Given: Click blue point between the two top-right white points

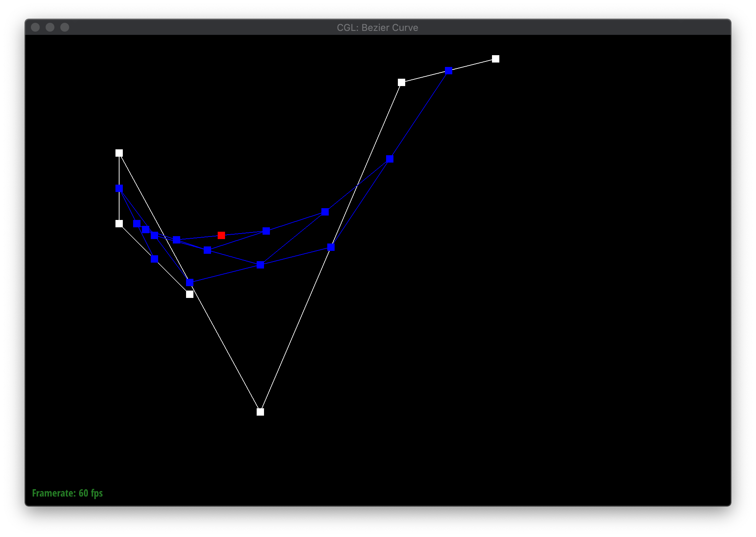Looking at the screenshot, I should point(449,71).
